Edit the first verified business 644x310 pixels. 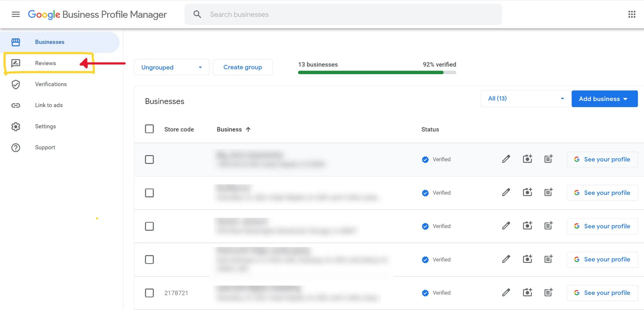(506, 159)
